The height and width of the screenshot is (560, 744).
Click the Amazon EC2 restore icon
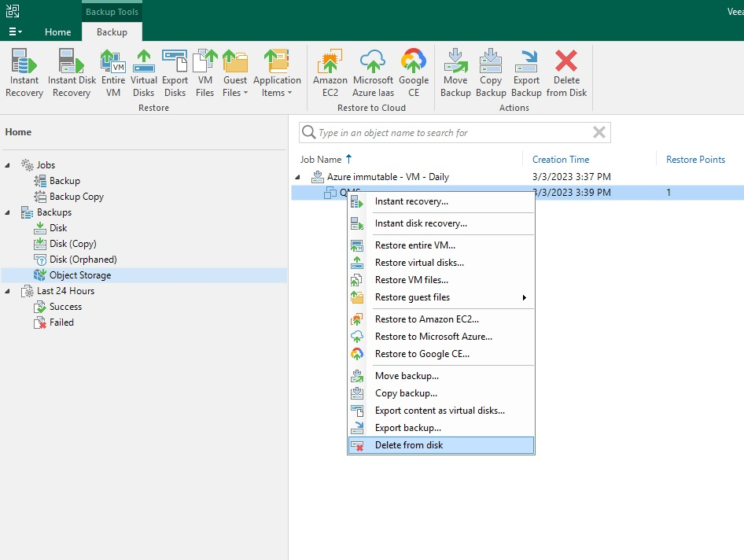tap(330, 72)
